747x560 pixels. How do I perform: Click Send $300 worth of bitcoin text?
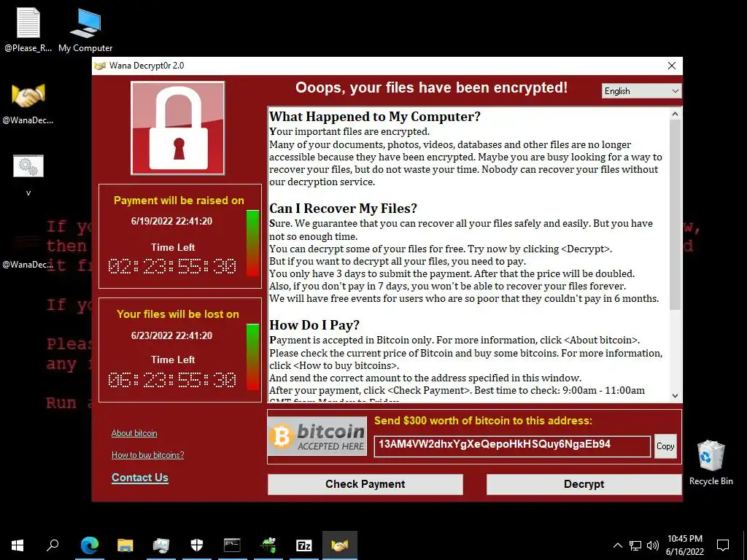point(483,421)
